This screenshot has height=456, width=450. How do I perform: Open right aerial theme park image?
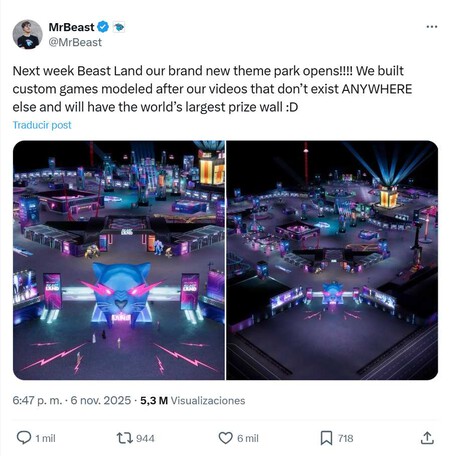pyautogui.click(x=332, y=260)
